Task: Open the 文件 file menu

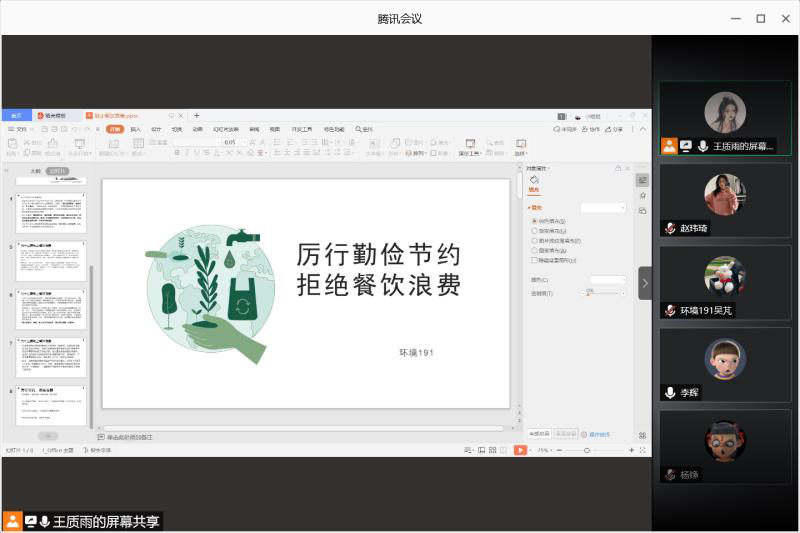Action: [20, 129]
